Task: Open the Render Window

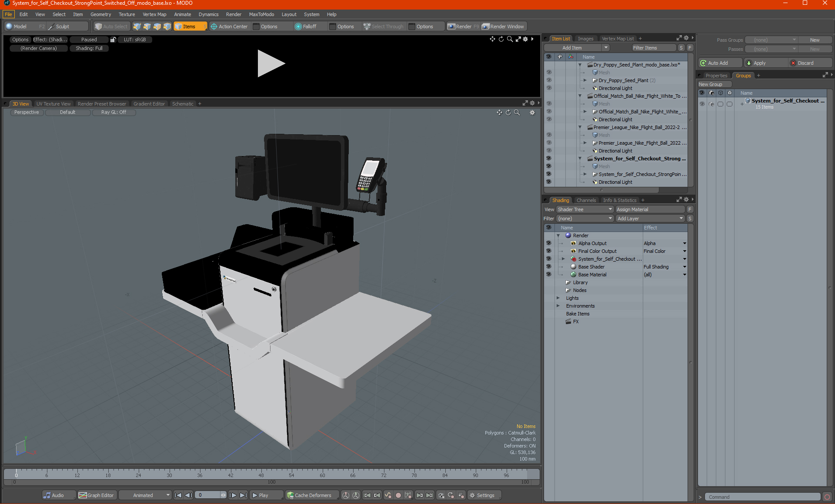Action: pos(503,27)
